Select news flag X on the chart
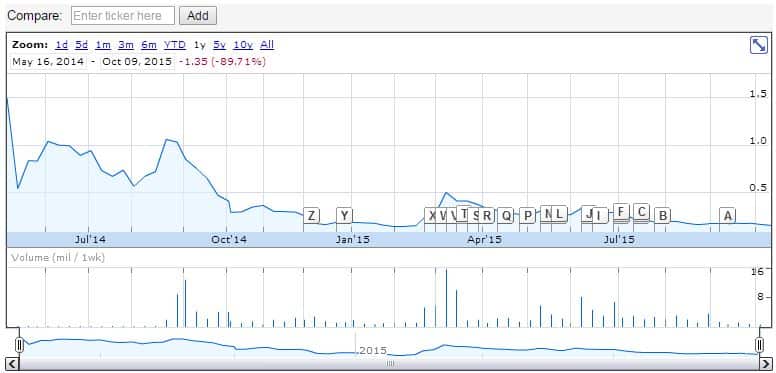The image size is (776, 373). (x=431, y=216)
